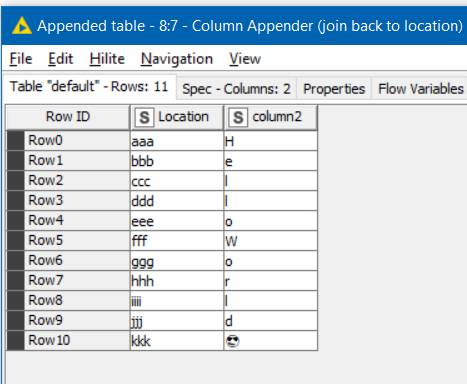Viewport: 467px width, 384px height.
Task: Open the Navigation menu
Action: coord(177,59)
